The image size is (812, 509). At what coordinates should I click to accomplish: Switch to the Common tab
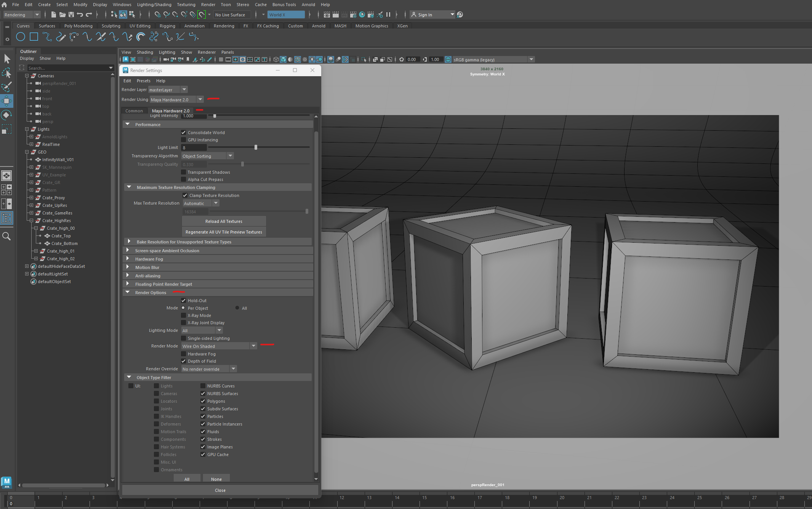pyautogui.click(x=134, y=111)
